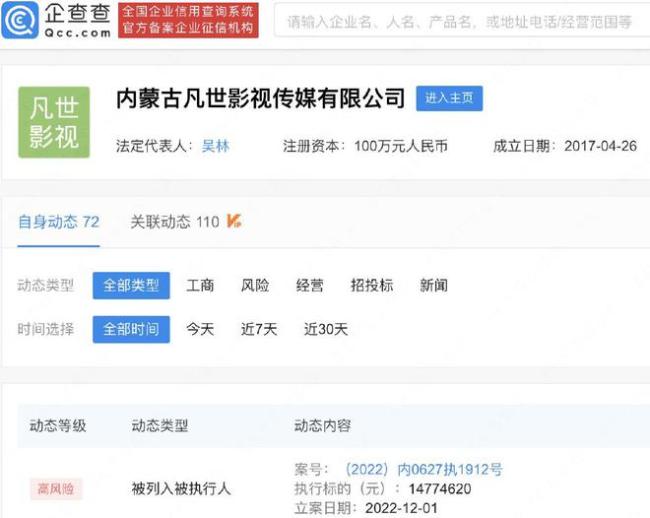Filter dynamics by 招投标 type
Image resolution: width=650 pixels, height=518 pixels.
[371, 285]
